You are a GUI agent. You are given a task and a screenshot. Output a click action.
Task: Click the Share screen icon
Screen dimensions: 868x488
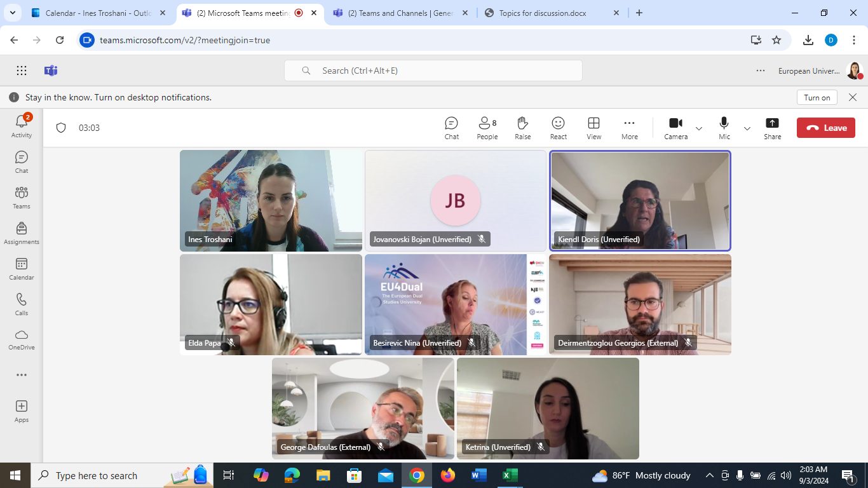tap(772, 128)
